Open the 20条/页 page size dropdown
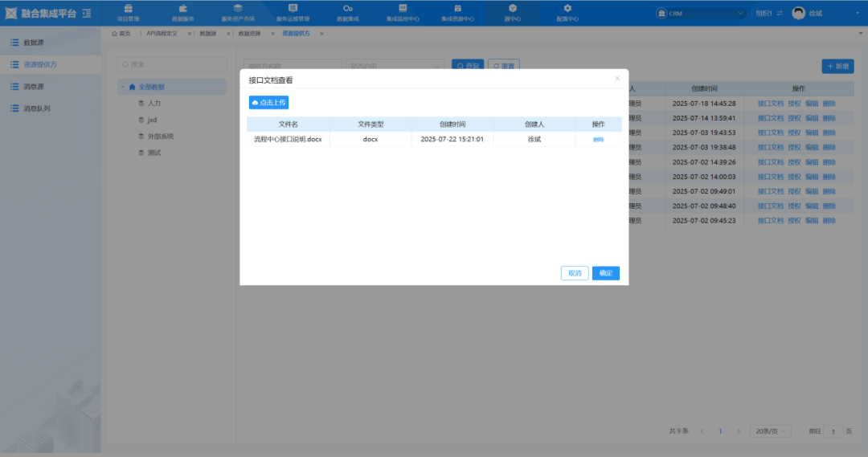 point(770,431)
